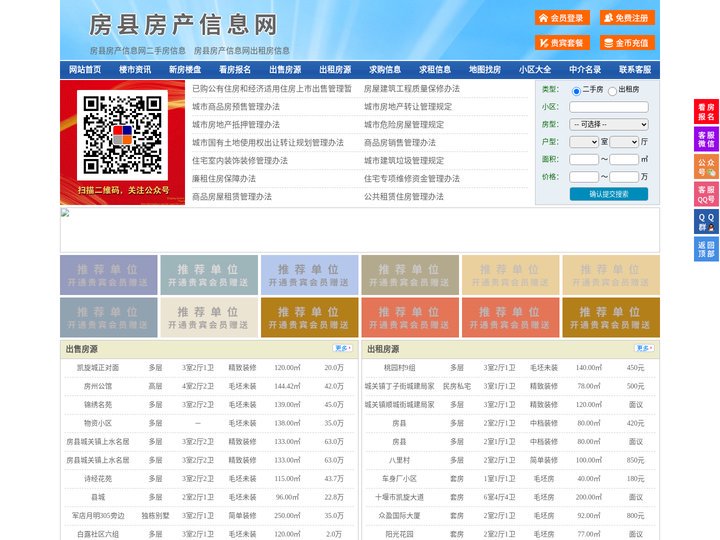Open 房屋建筑工程质量保修办法 link
Screen dimensions: 720x540
(412, 89)
